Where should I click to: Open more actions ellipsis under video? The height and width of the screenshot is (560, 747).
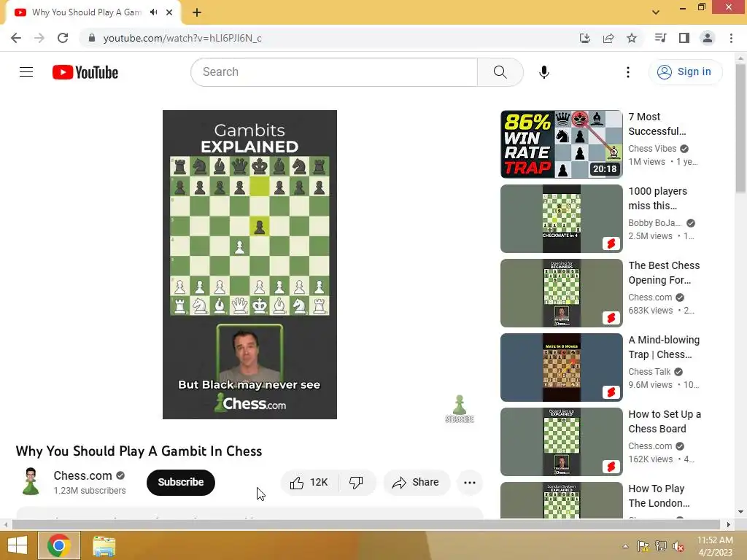(x=470, y=483)
